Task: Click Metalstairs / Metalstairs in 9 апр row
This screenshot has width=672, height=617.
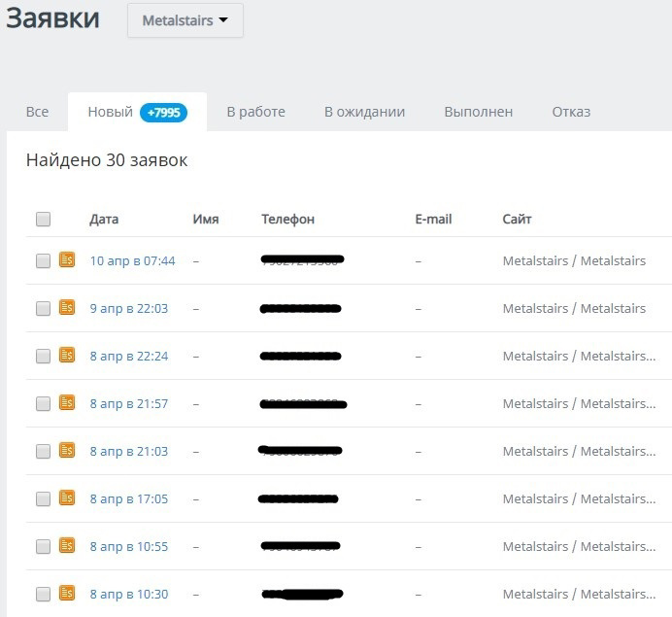Action: (574, 308)
